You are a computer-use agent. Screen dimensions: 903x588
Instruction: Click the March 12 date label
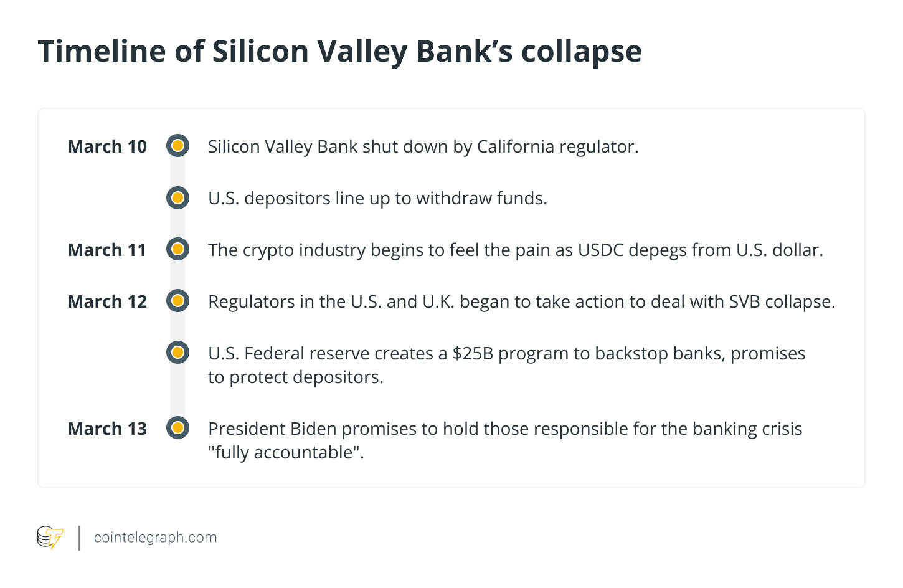tap(107, 301)
